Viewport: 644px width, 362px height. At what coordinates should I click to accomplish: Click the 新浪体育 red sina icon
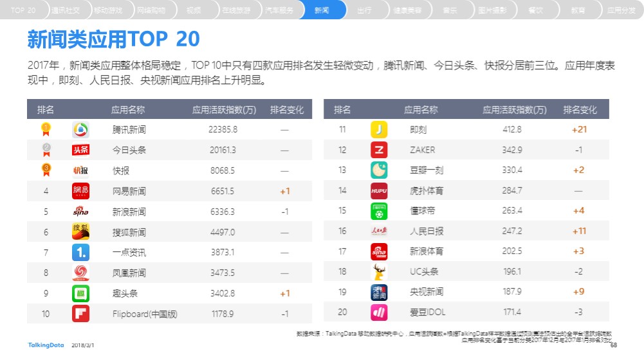pos(379,251)
